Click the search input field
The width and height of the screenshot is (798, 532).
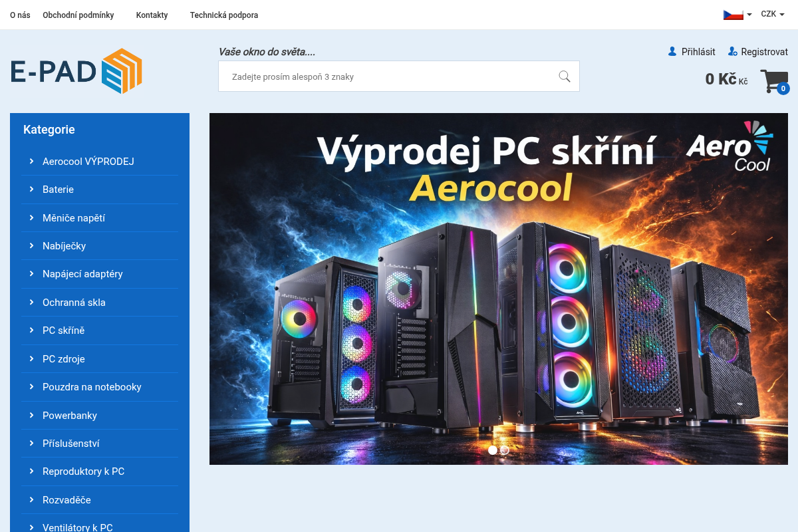[399, 76]
